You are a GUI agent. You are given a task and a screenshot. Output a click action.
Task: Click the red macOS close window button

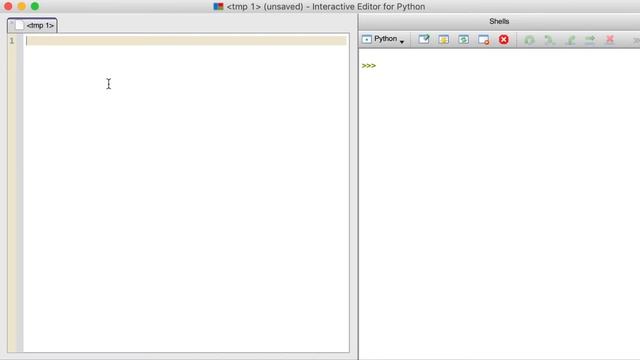coord(8,7)
